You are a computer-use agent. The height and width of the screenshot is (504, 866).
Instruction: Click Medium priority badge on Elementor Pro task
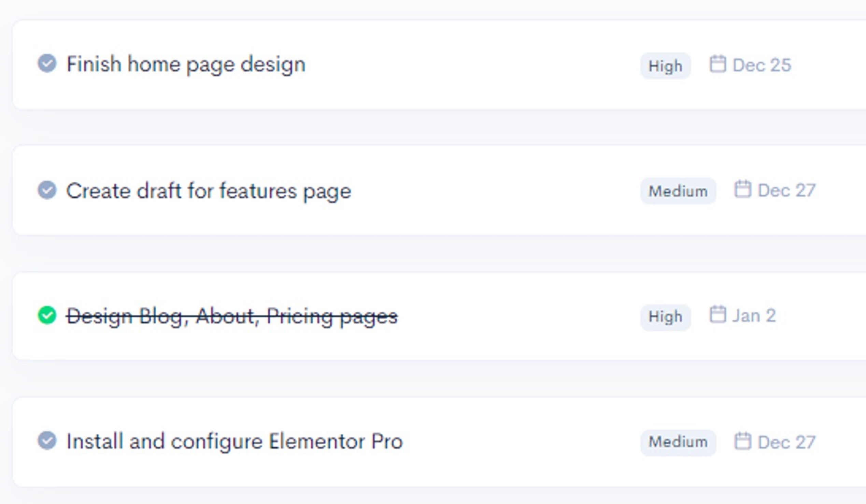coord(678,442)
